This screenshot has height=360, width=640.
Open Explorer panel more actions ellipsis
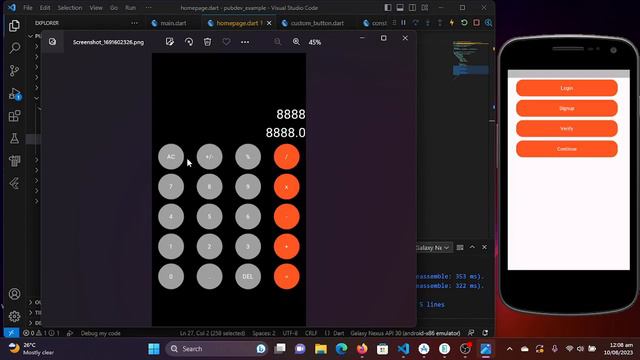(135, 23)
